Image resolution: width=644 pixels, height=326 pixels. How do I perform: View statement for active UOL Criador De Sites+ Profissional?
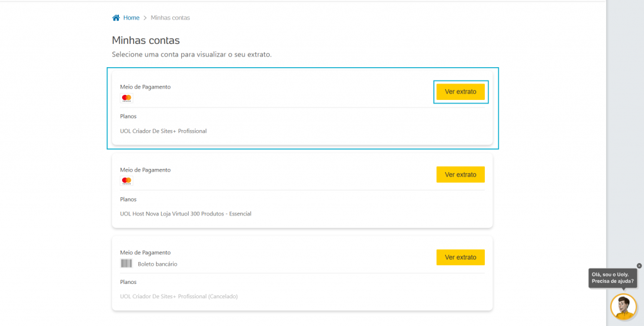point(460,92)
